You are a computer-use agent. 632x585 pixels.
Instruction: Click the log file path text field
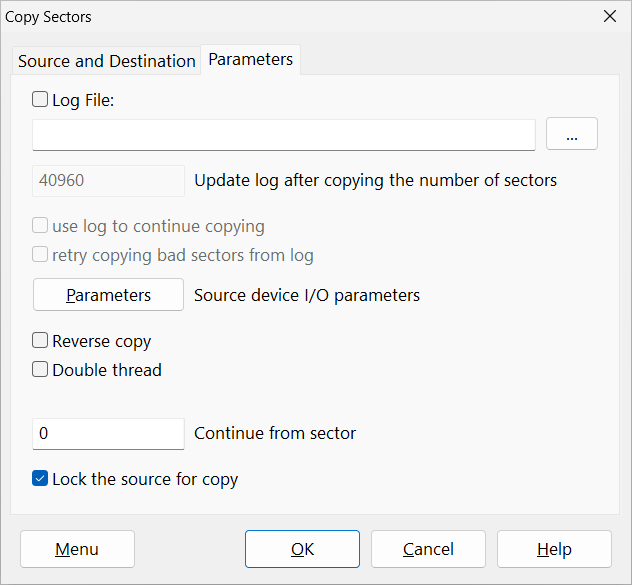[x=283, y=134]
